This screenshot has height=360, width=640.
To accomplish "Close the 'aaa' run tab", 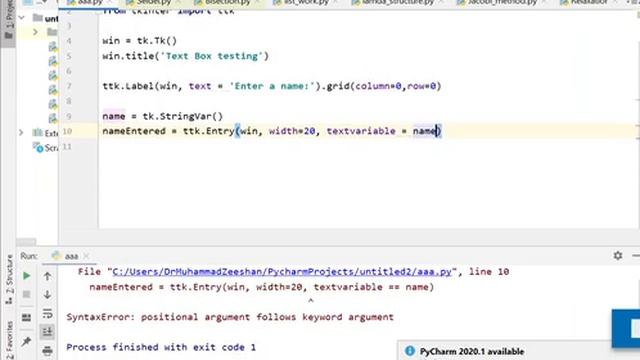I will pos(86,256).
